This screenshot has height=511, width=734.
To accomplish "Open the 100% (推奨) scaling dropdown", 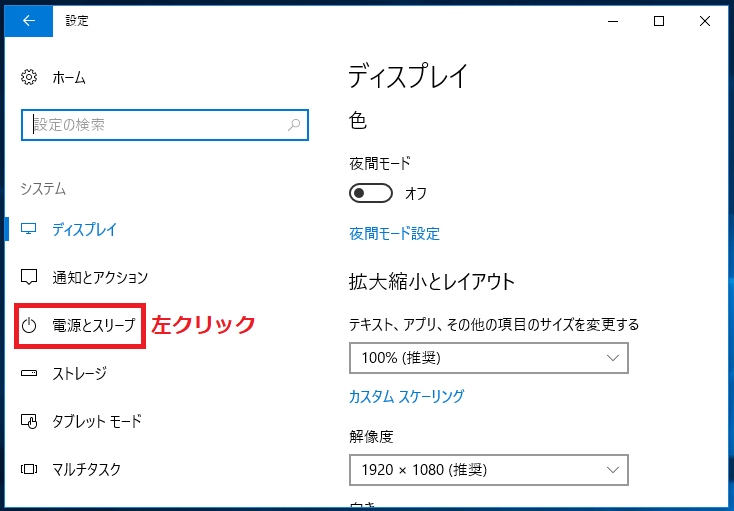I will 489,358.
